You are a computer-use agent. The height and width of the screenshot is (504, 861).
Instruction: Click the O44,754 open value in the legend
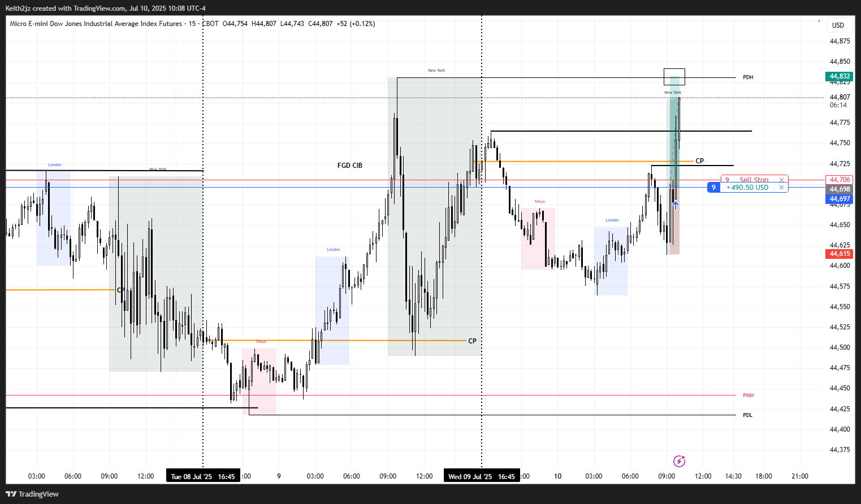tap(235, 24)
